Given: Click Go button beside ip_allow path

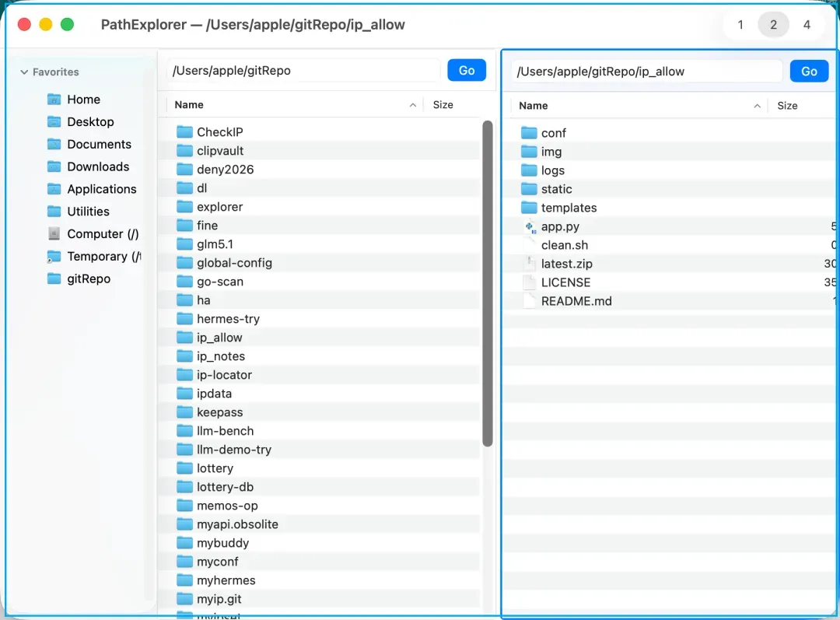Looking at the screenshot, I should tap(809, 72).
